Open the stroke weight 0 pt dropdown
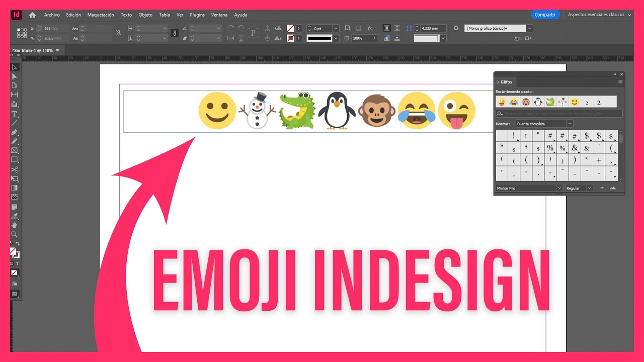The width and height of the screenshot is (644, 362). pos(336,29)
